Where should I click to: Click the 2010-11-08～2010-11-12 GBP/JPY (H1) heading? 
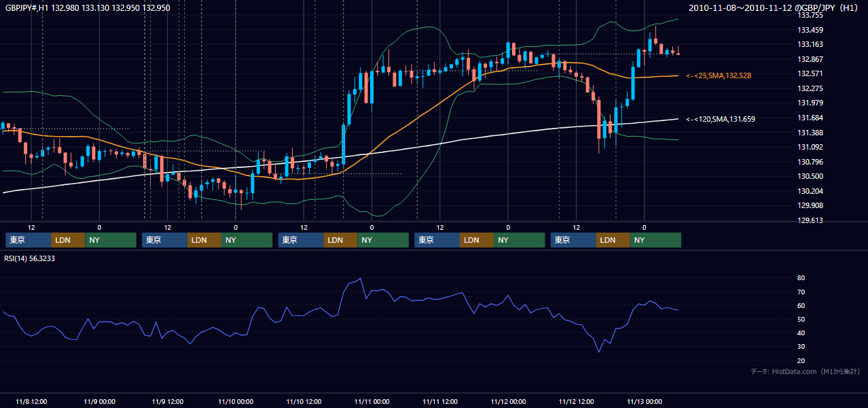774,7
